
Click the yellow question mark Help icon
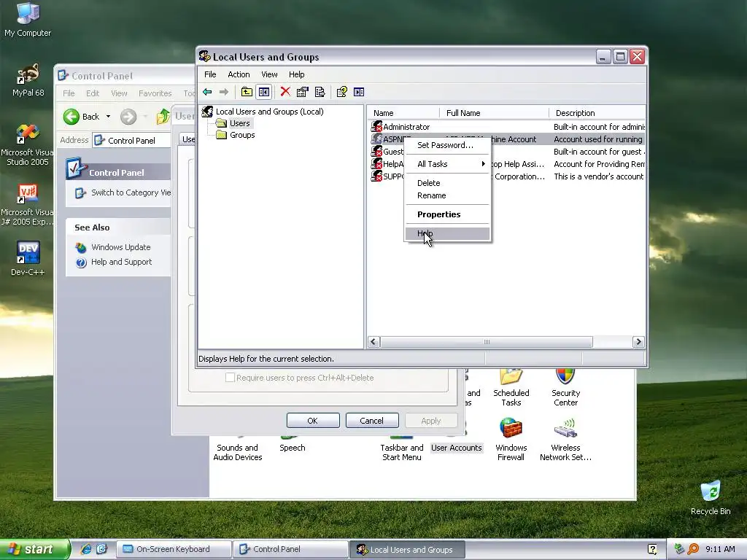(x=341, y=92)
